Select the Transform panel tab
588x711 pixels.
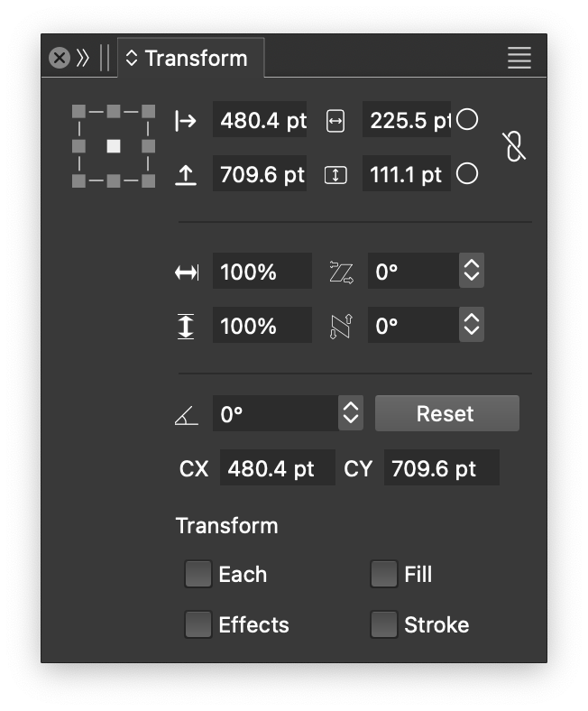pyautogui.click(x=191, y=59)
